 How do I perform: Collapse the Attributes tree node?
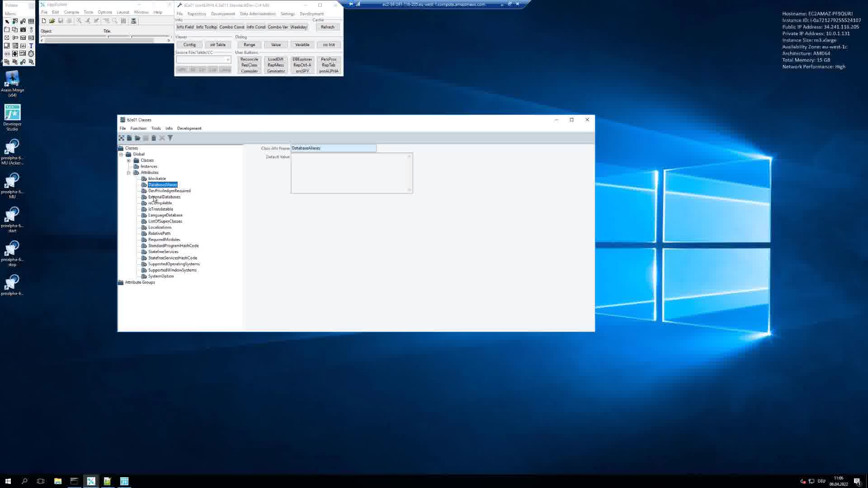tap(129, 173)
